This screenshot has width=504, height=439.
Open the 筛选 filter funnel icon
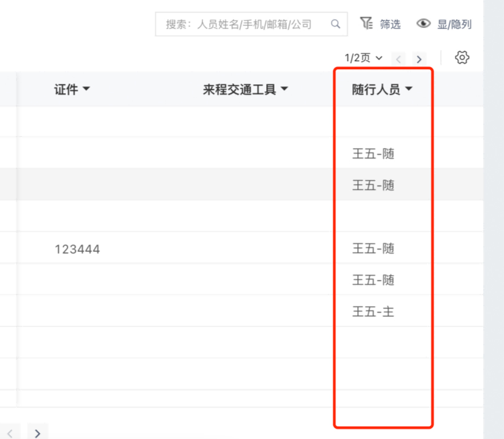coord(368,23)
